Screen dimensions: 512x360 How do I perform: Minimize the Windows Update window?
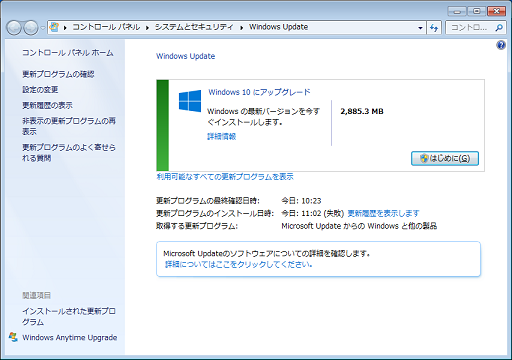pyautogui.click(x=457, y=11)
